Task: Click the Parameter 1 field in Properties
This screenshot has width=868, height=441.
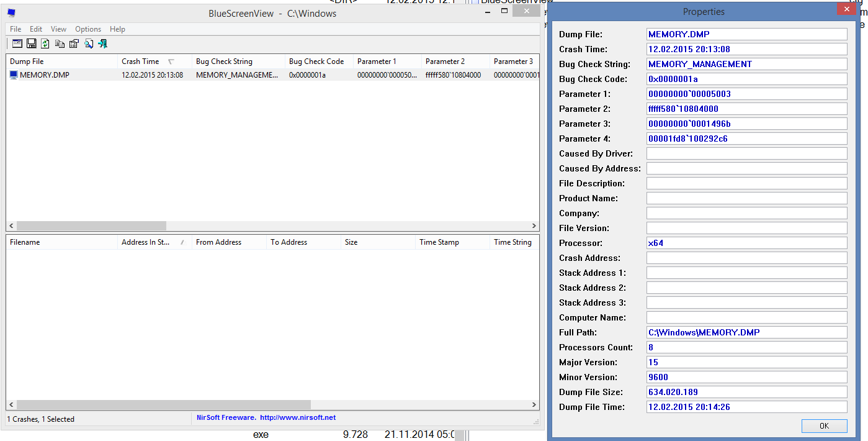Action: pos(746,94)
